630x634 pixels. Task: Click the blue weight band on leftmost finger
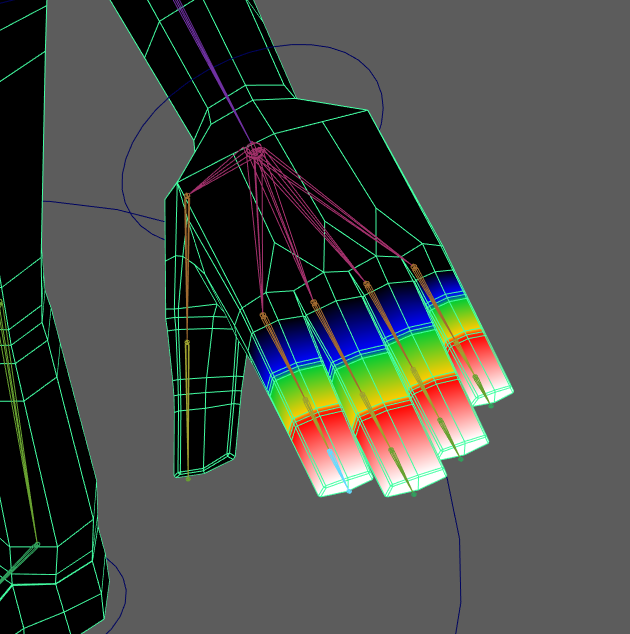(x=275, y=345)
